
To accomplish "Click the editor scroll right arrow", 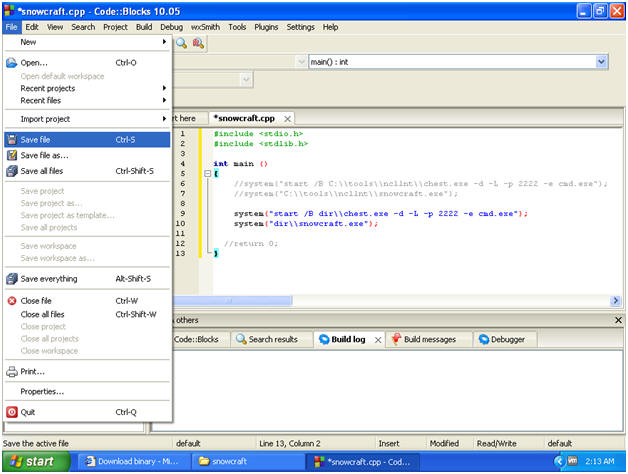I will [x=615, y=300].
